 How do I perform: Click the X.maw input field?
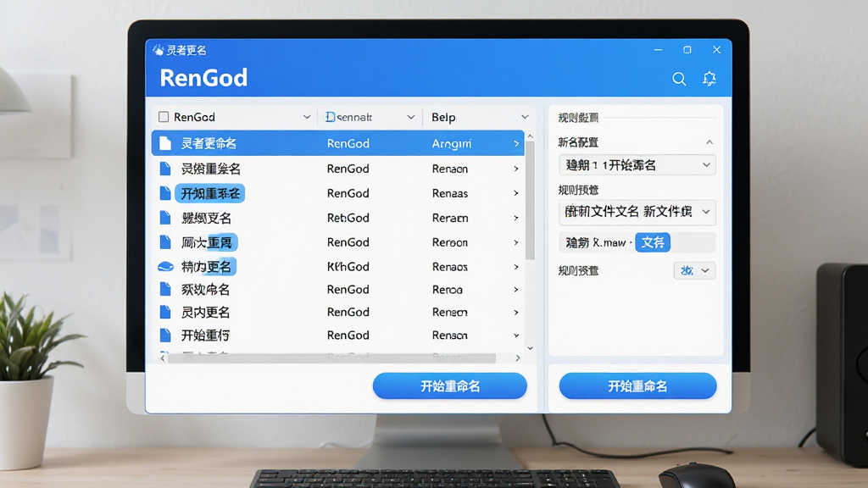point(637,242)
